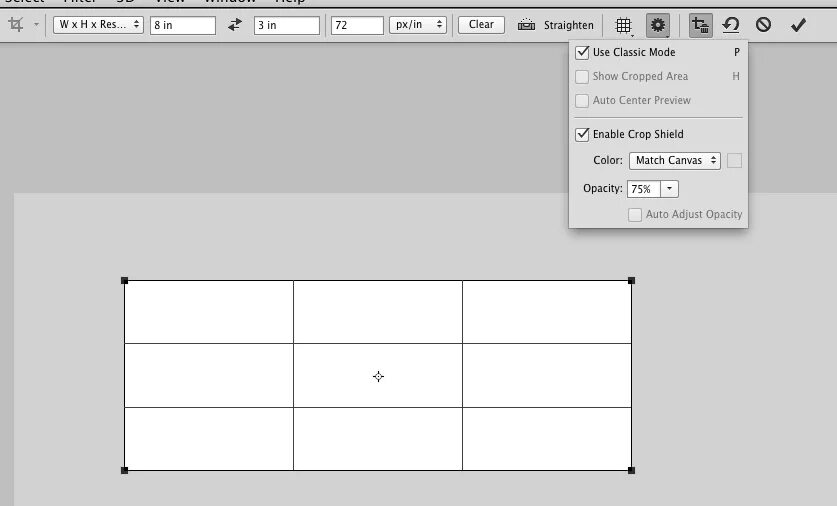Click the Clear button
This screenshot has height=506, width=837.
tap(481, 25)
